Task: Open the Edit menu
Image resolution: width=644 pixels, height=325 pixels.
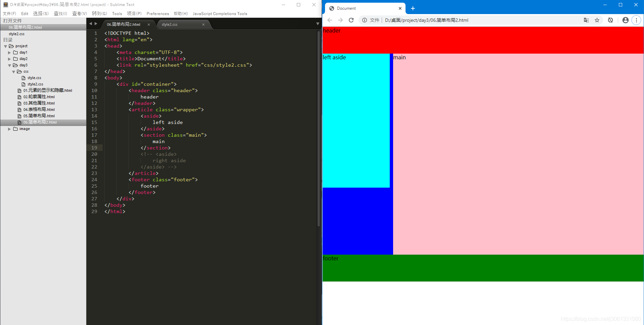Action: [25, 14]
